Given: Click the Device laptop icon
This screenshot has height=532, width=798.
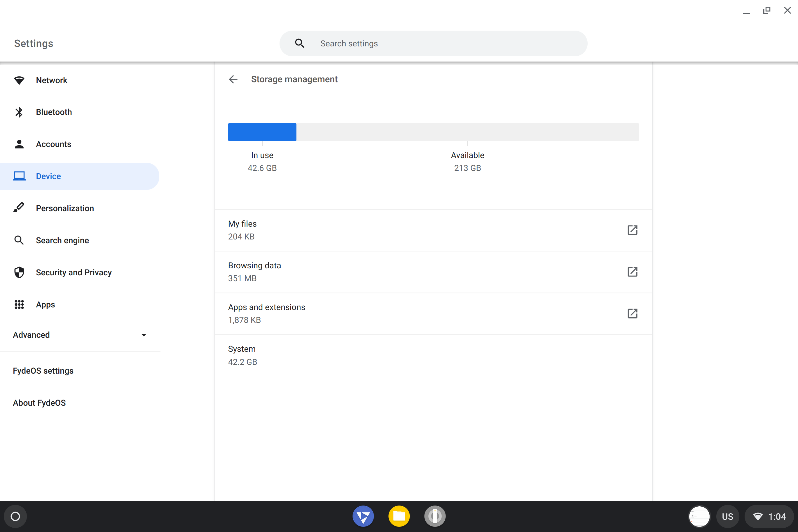Looking at the screenshot, I should 19,176.
